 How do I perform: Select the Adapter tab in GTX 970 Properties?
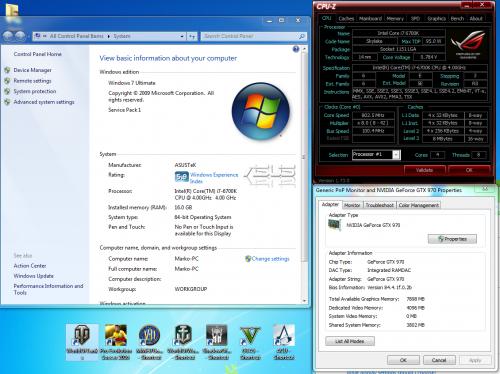[x=330, y=204]
